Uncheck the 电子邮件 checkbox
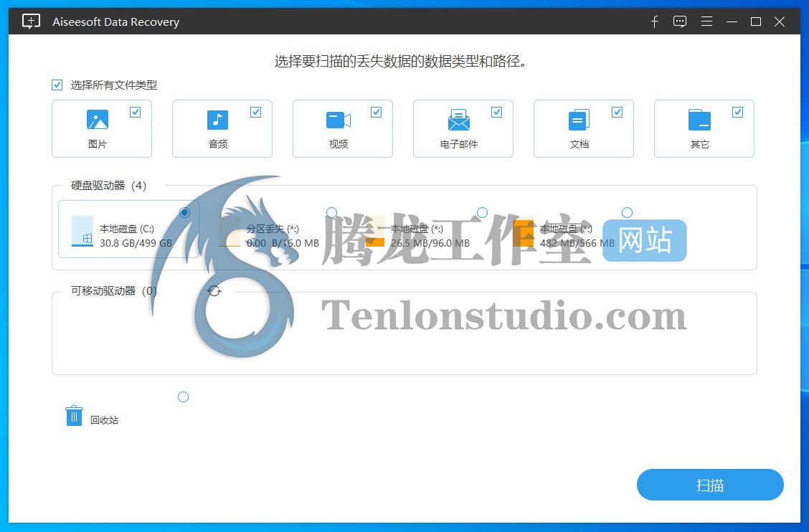This screenshot has height=532, width=809. click(x=496, y=112)
